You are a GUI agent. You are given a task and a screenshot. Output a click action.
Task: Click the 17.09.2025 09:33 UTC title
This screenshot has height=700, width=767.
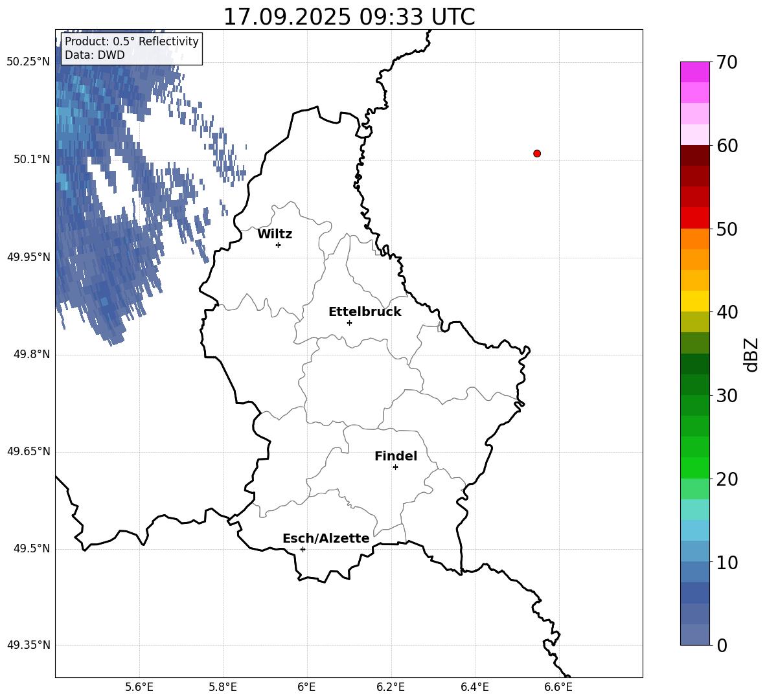349,17
